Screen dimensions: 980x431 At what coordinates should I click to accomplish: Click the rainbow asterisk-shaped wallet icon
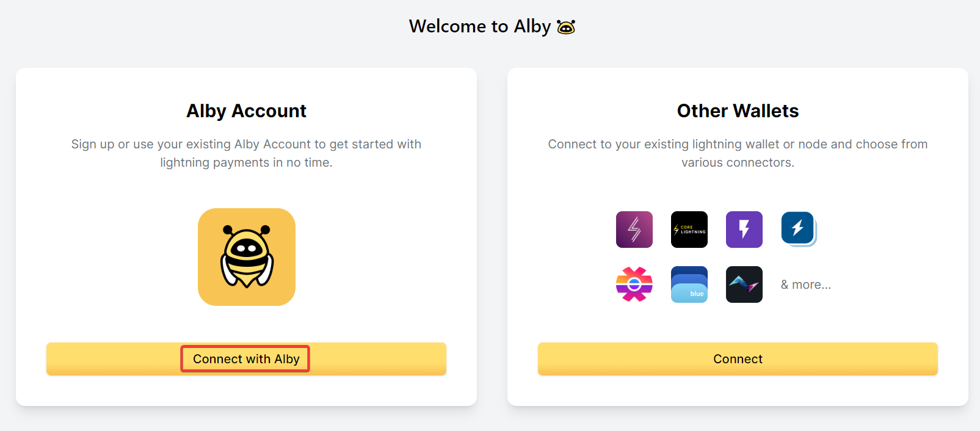634,284
